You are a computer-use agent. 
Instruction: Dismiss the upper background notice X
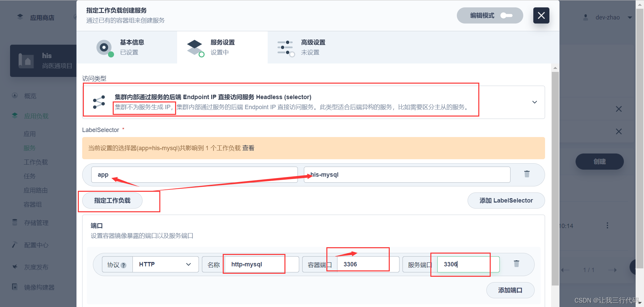(x=619, y=109)
